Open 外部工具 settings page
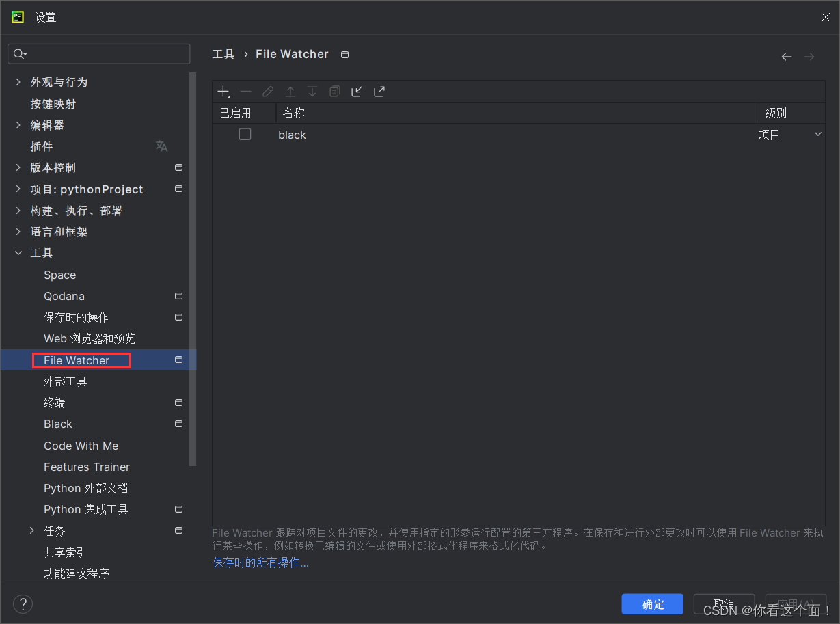The image size is (840, 624). pyautogui.click(x=66, y=381)
